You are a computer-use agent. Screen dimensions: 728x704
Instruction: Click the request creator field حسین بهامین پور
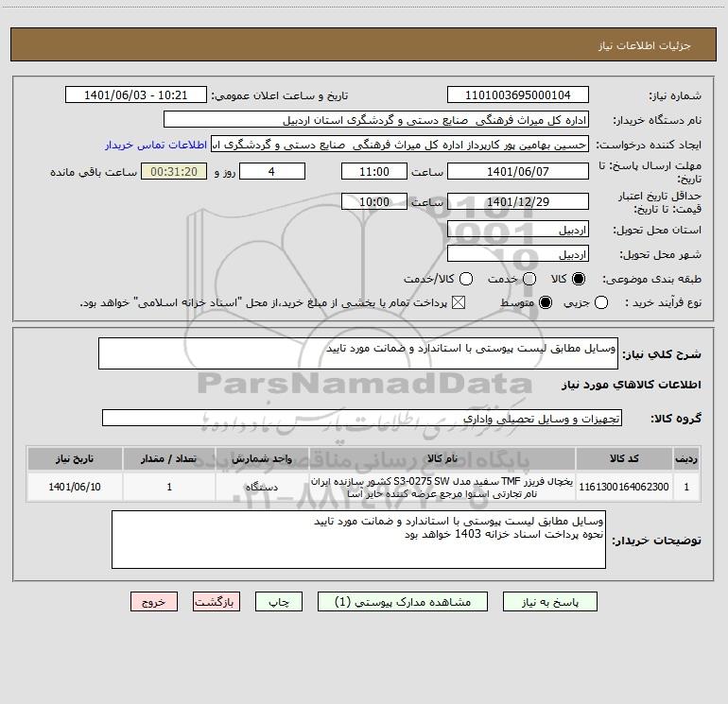(400, 145)
